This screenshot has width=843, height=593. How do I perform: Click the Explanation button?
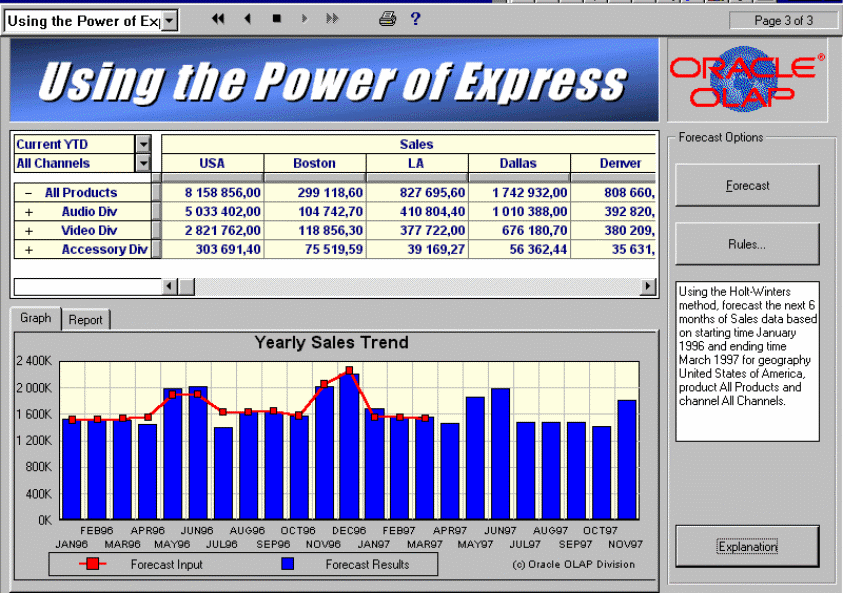[x=747, y=546]
